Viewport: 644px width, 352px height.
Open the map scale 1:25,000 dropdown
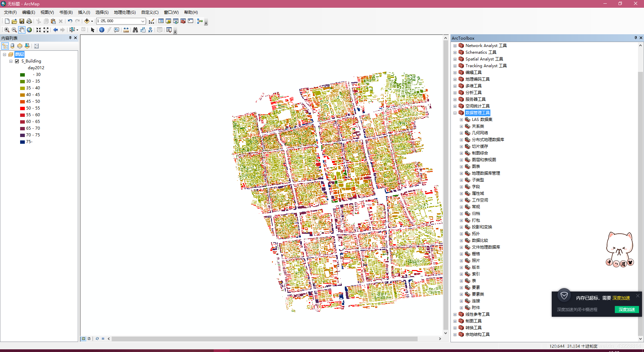pos(143,21)
